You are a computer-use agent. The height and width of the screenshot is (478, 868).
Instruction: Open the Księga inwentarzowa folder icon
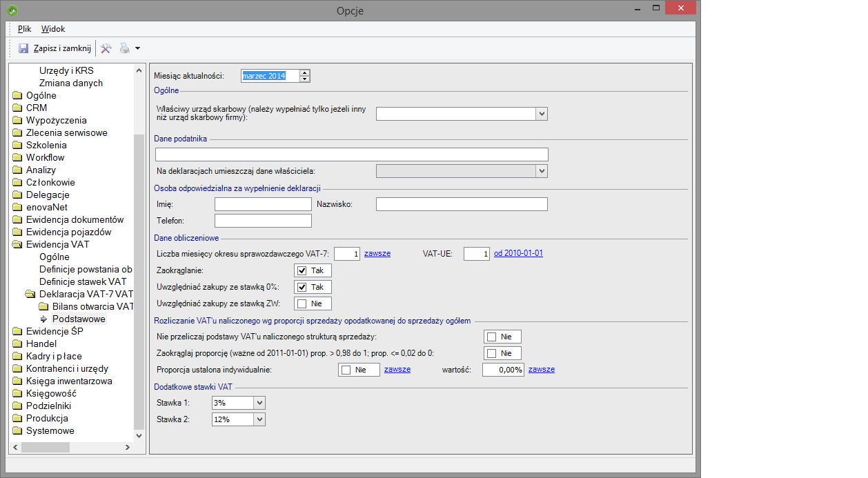click(18, 381)
